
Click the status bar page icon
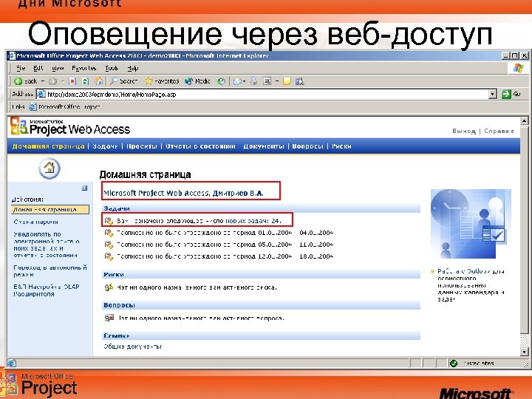pos(12,363)
